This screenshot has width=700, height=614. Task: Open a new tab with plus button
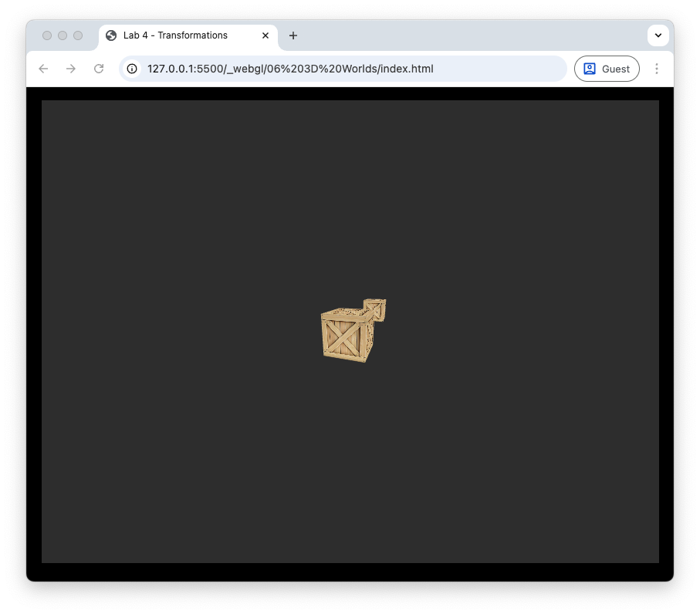pyautogui.click(x=293, y=35)
